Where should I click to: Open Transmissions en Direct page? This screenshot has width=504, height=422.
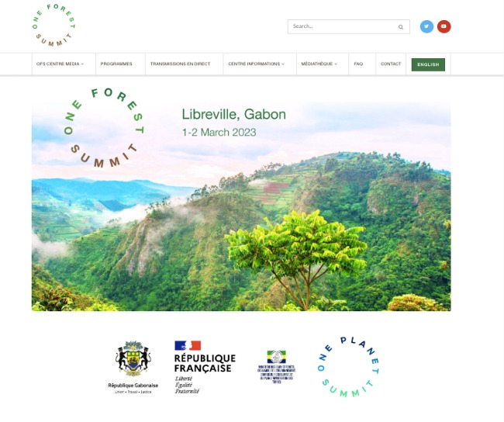point(181,64)
